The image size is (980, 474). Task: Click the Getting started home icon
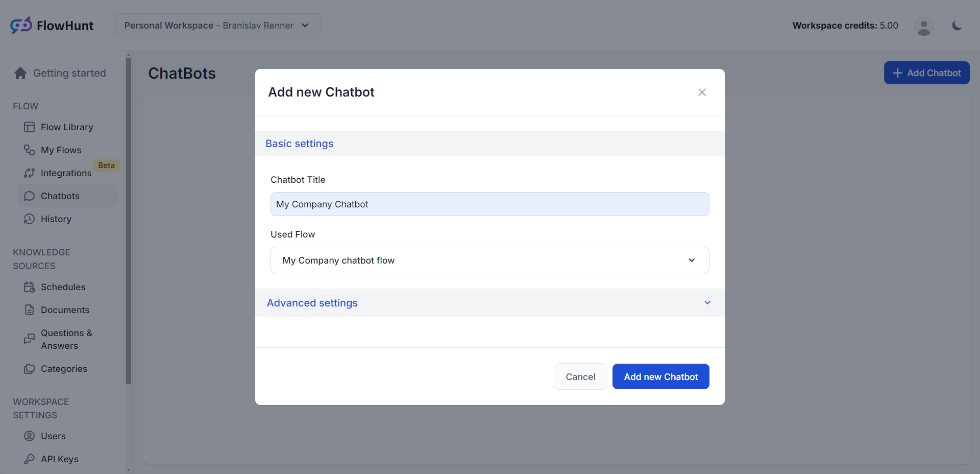pos(20,74)
